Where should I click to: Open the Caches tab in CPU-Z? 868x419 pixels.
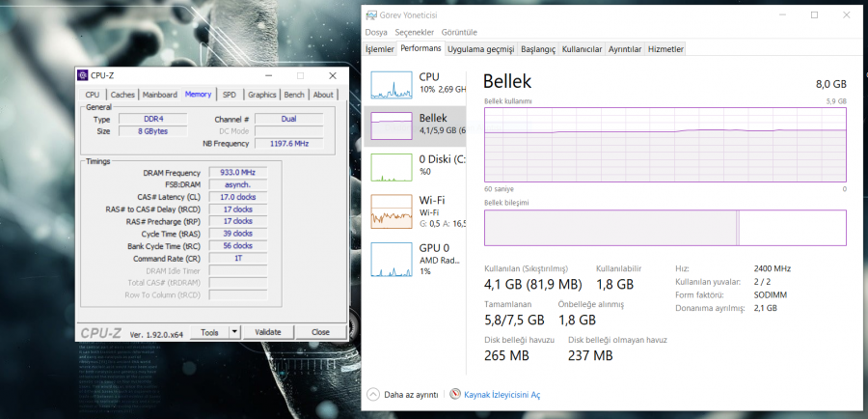[x=122, y=95]
